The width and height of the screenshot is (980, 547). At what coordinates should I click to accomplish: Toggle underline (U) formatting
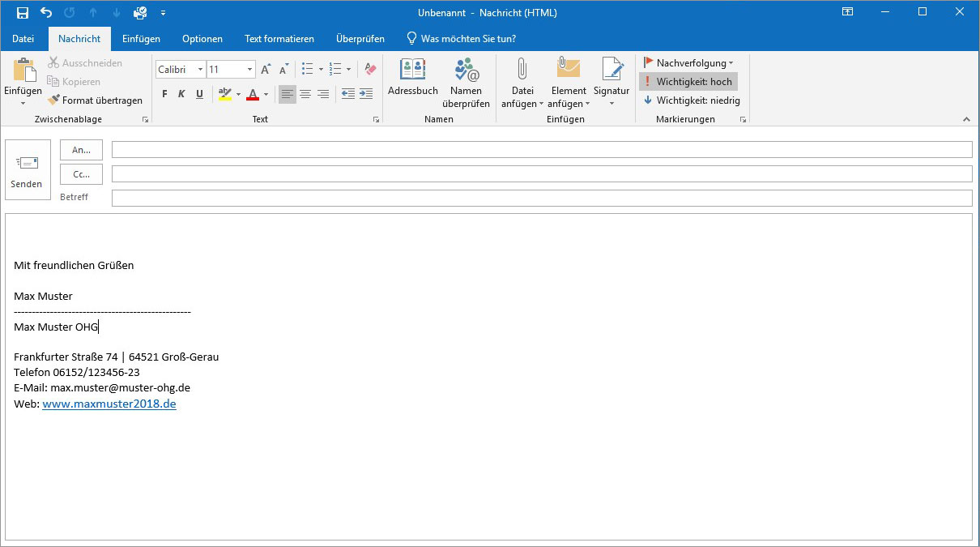[x=199, y=94]
